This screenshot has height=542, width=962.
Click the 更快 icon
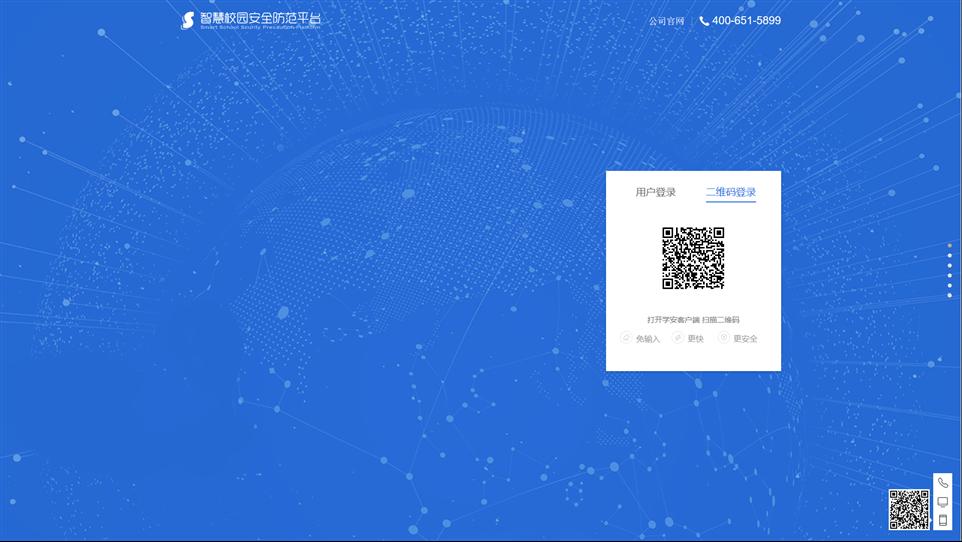(x=677, y=338)
